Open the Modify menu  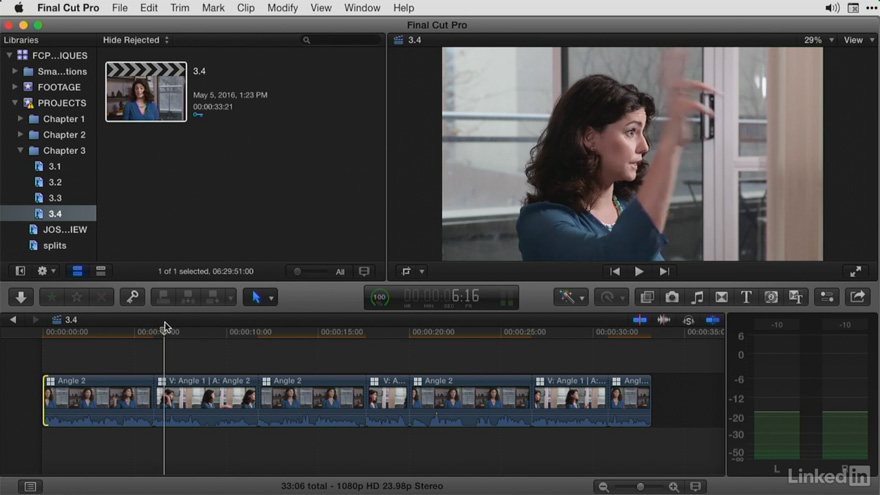pyautogui.click(x=282, y=8)
